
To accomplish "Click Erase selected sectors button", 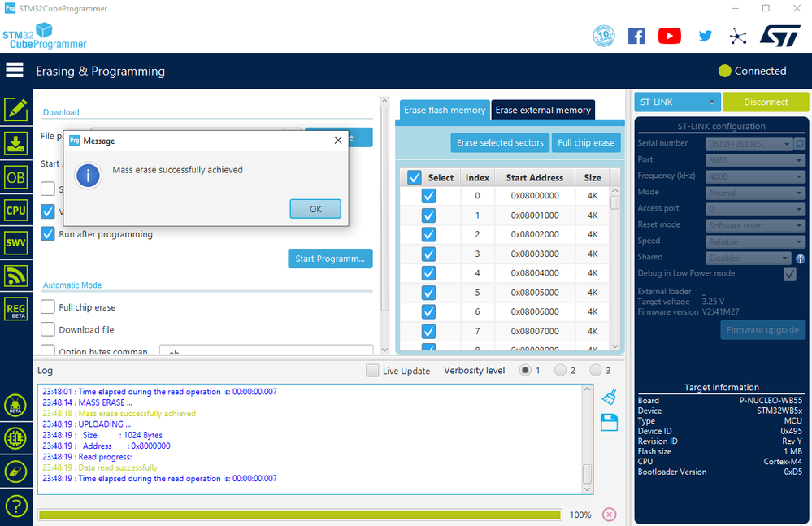I will click(500, 142).
